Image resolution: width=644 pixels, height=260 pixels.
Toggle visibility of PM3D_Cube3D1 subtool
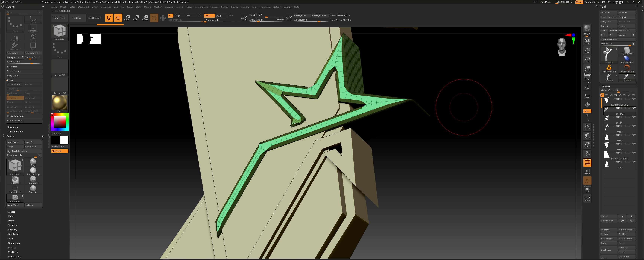click(634, 153)
